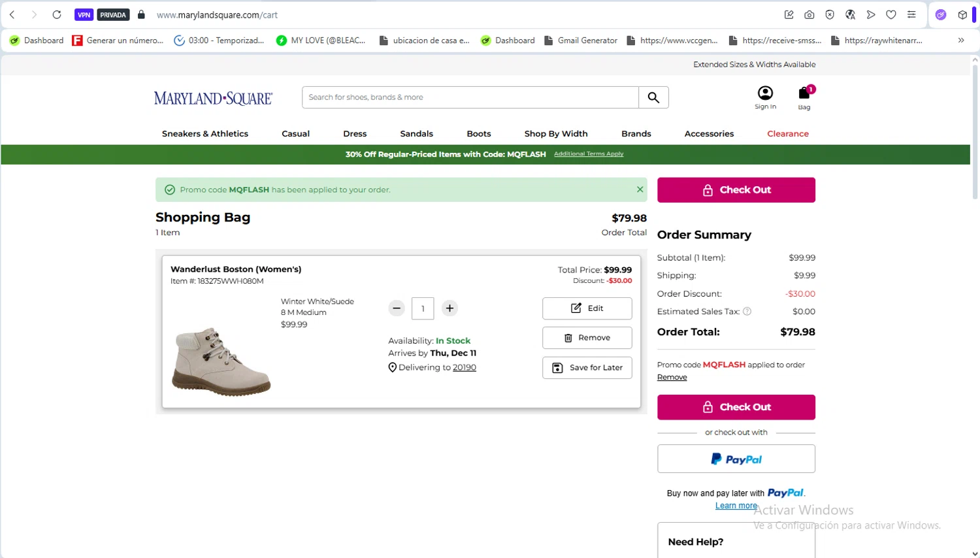Change delivery zip code 20190

[x=465, y=367]
